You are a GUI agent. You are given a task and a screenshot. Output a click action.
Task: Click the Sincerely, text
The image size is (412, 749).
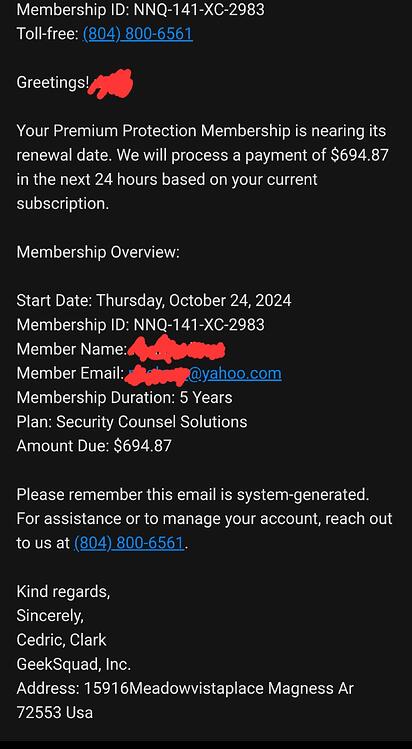coord(50,616)
